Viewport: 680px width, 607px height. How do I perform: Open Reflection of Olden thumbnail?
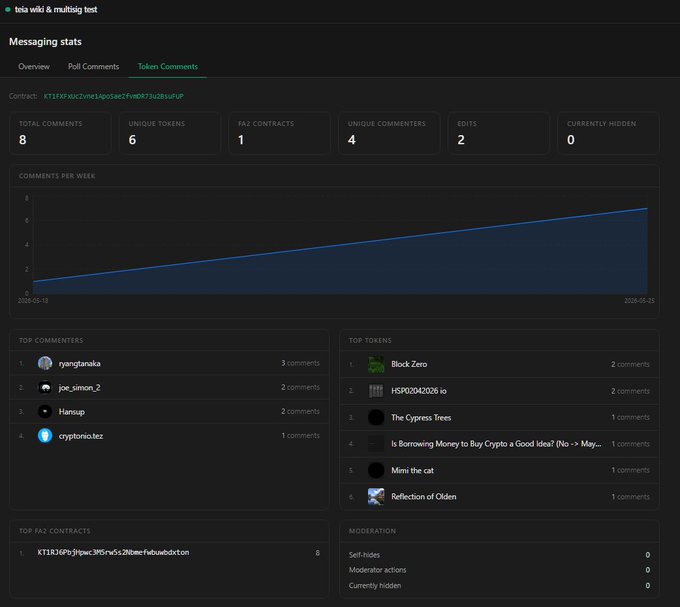click(376, 497)
